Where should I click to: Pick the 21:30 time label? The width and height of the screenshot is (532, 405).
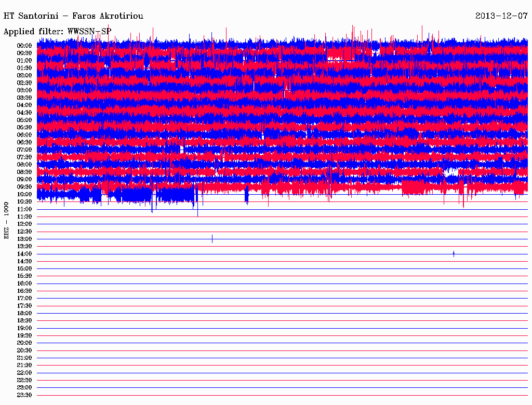24,366
